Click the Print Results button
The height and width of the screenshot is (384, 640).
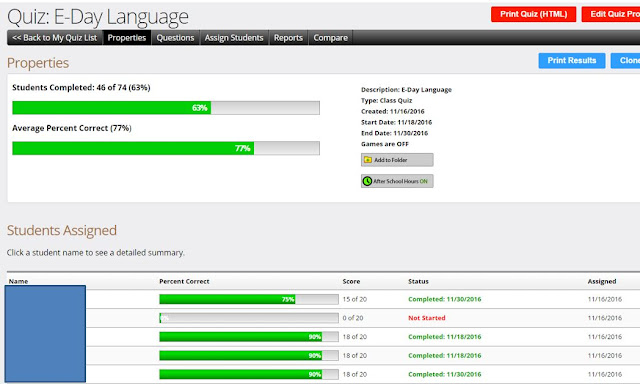[x=572, y=60]
